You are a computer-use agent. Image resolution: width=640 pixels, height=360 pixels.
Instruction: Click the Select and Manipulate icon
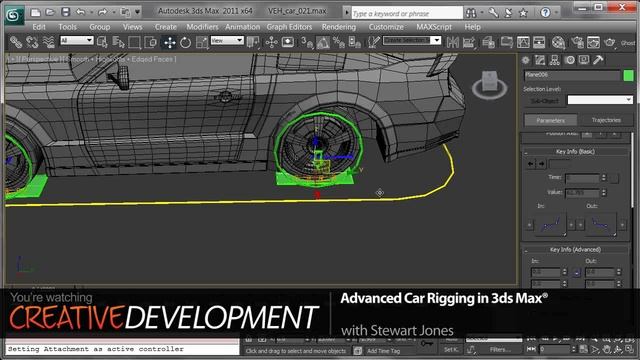click(271, 42)
